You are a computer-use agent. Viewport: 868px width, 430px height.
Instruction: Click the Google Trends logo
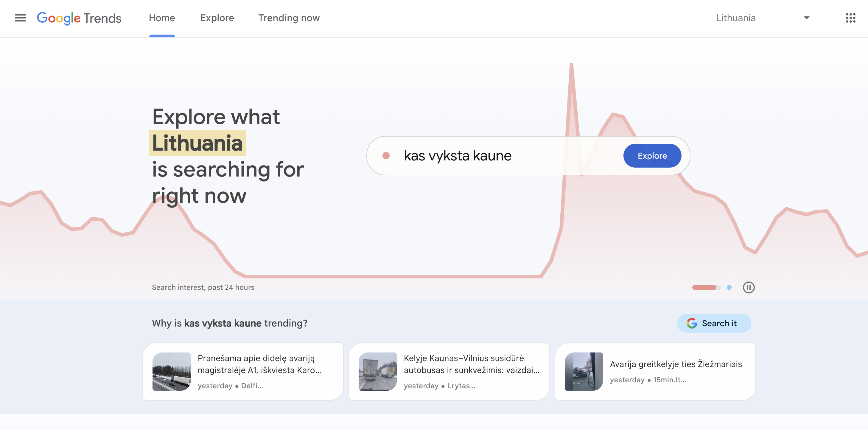tap(79, 18)
